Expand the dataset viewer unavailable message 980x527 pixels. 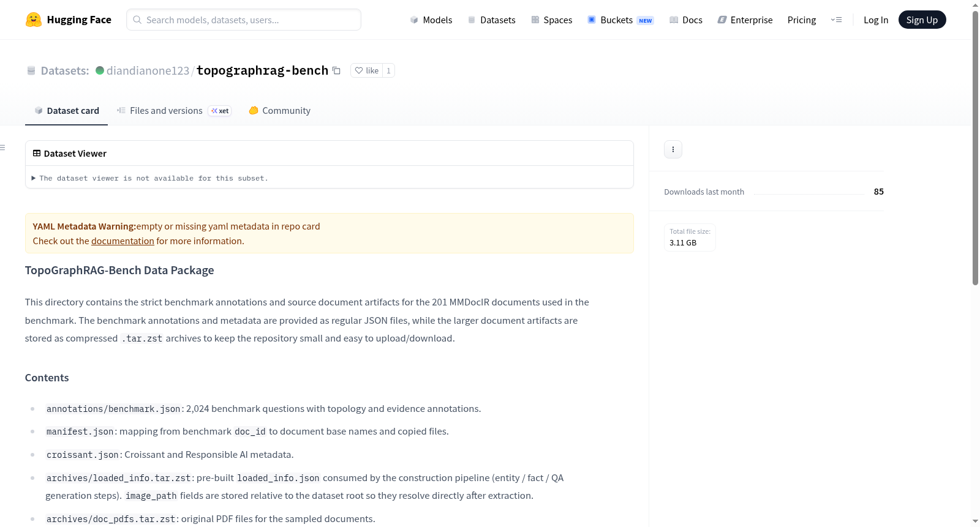150,178
